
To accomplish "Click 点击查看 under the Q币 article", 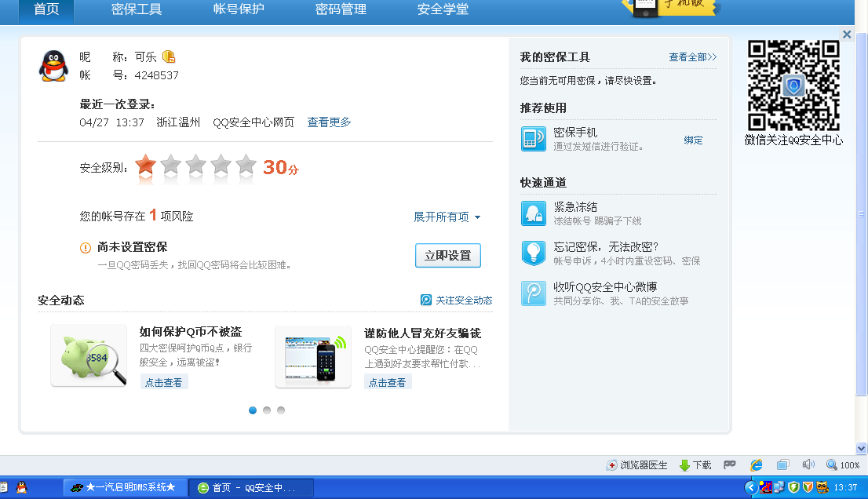I will pyautogui.click(x=163, y=382).
